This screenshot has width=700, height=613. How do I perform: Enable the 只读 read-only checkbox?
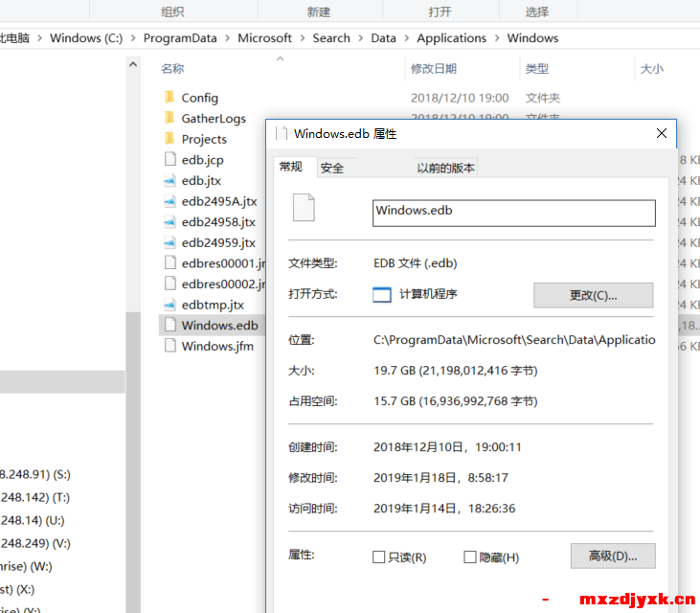(x=379, y=557)
